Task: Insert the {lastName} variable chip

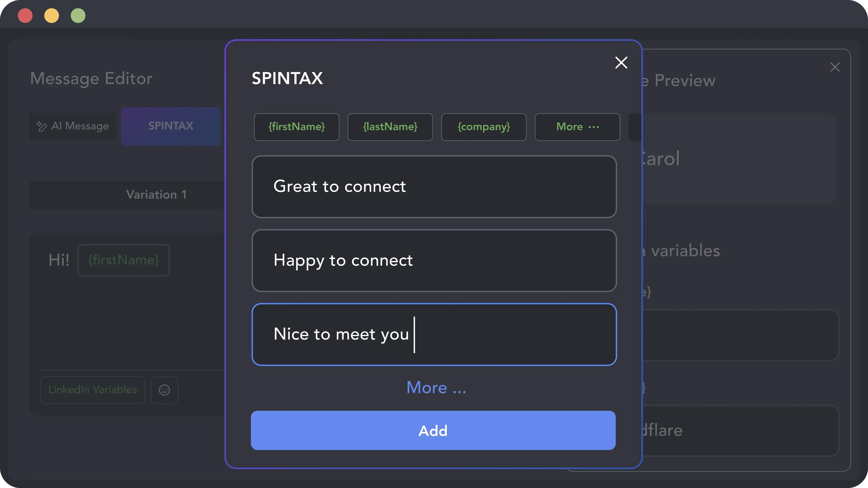Action: click(390, 127)
